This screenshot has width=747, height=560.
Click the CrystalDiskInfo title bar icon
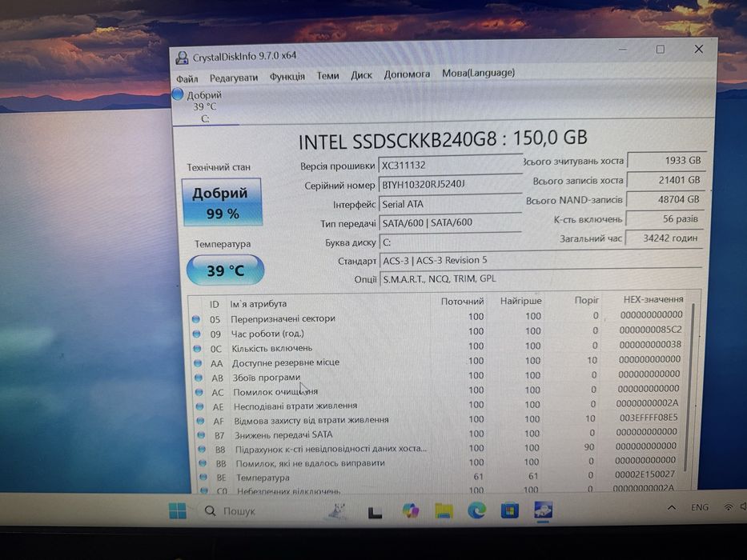pyautogui.click(x=182, y=58)
